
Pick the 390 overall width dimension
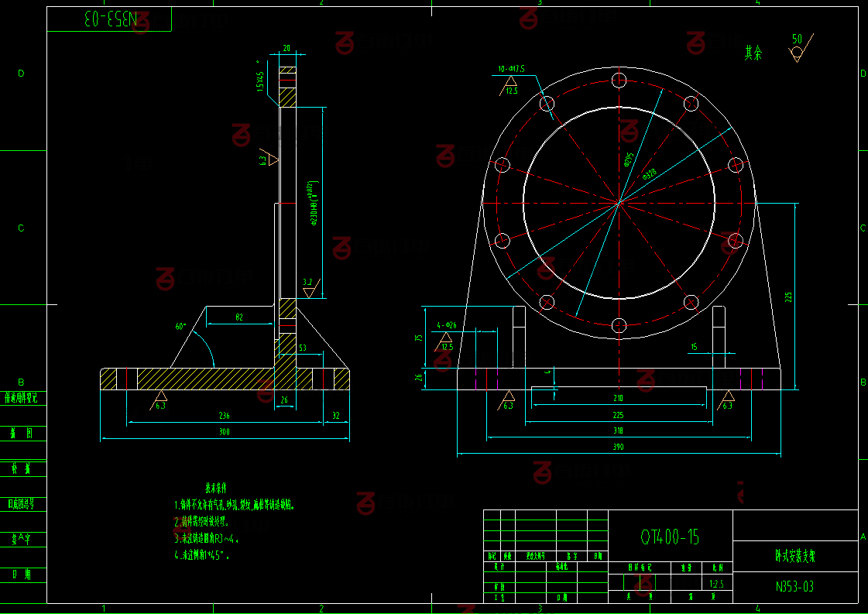point(618,447)
